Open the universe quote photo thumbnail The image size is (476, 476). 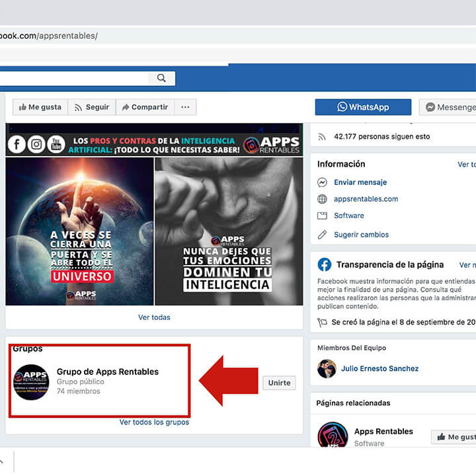tap(79, 231)
